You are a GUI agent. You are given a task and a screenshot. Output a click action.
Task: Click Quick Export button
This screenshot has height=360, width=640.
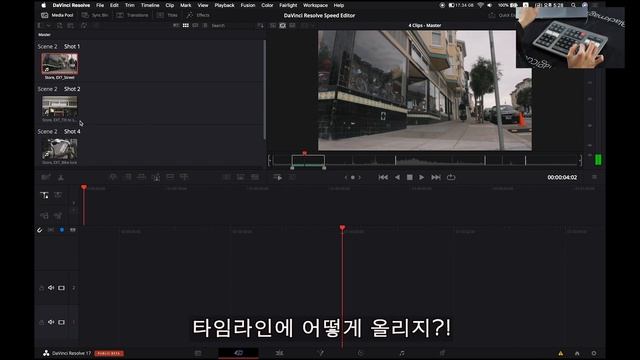502,15
